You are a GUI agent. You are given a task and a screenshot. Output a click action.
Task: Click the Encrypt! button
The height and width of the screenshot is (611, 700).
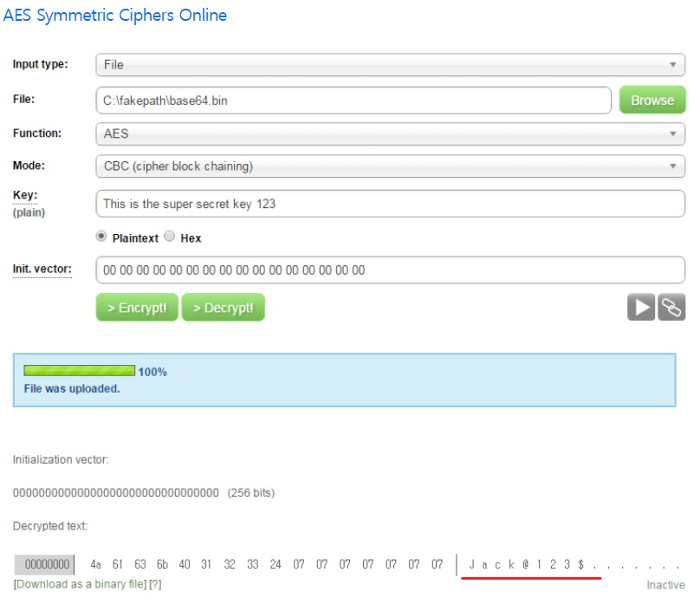pos(137,308)
